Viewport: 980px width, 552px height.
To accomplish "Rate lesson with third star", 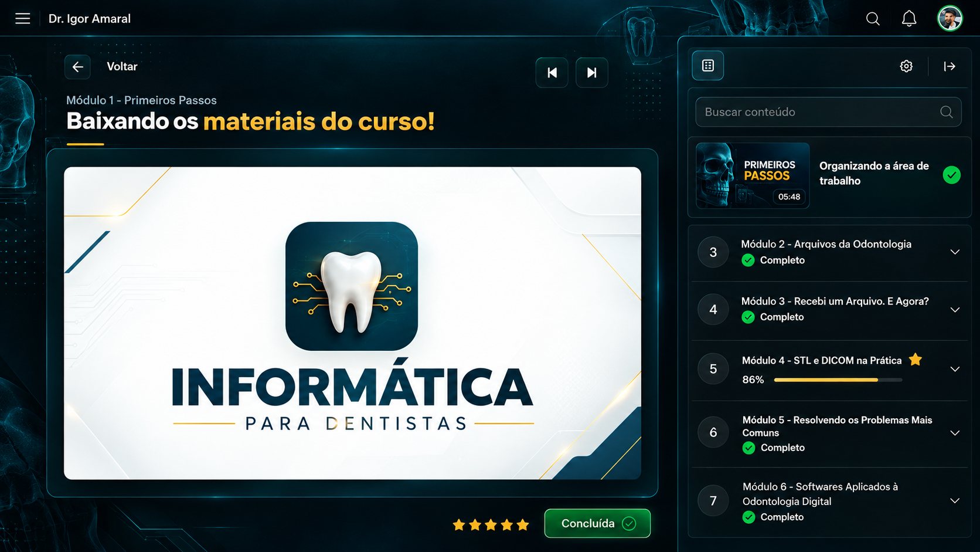I will [x=491, y=524].
